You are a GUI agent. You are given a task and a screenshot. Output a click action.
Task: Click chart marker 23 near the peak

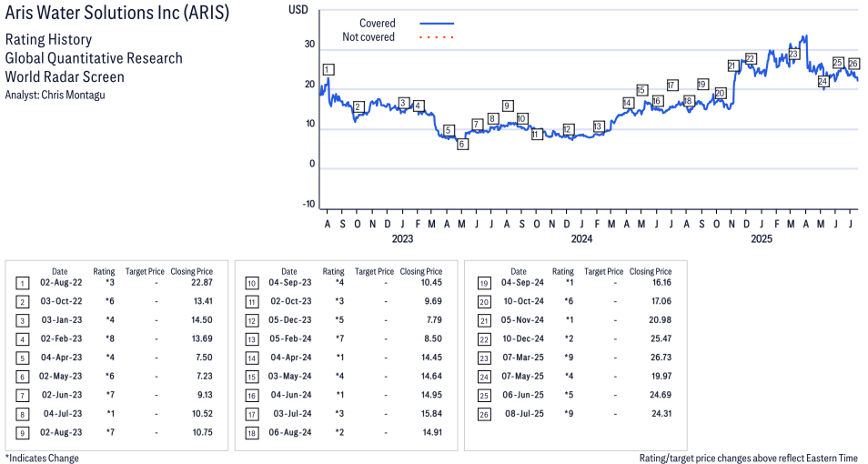pos(793,54)
